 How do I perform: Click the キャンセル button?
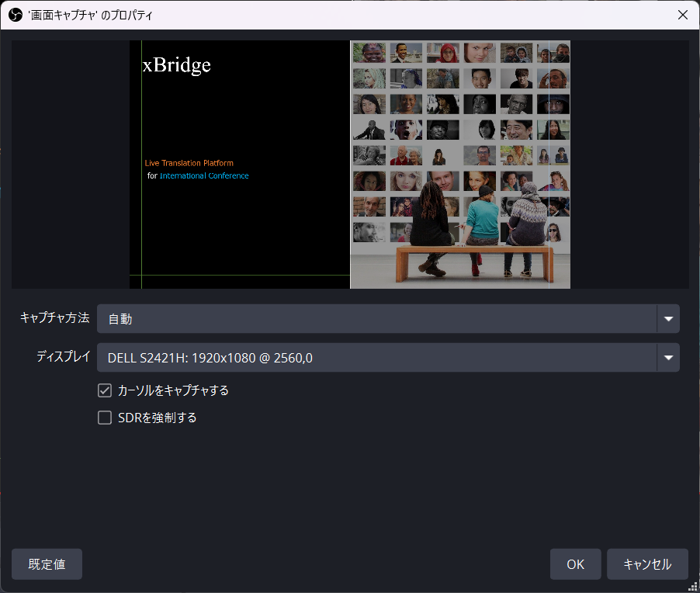coord(647,564)
